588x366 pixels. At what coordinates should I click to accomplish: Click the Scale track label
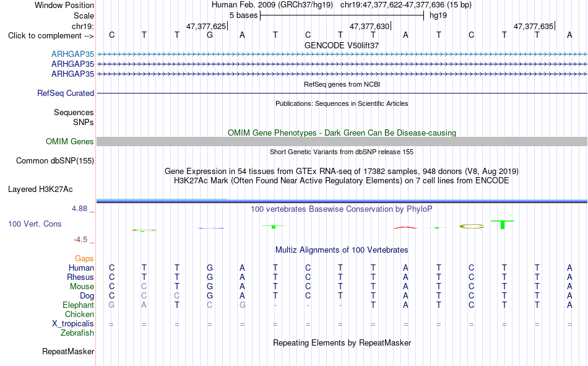point(84,15)
